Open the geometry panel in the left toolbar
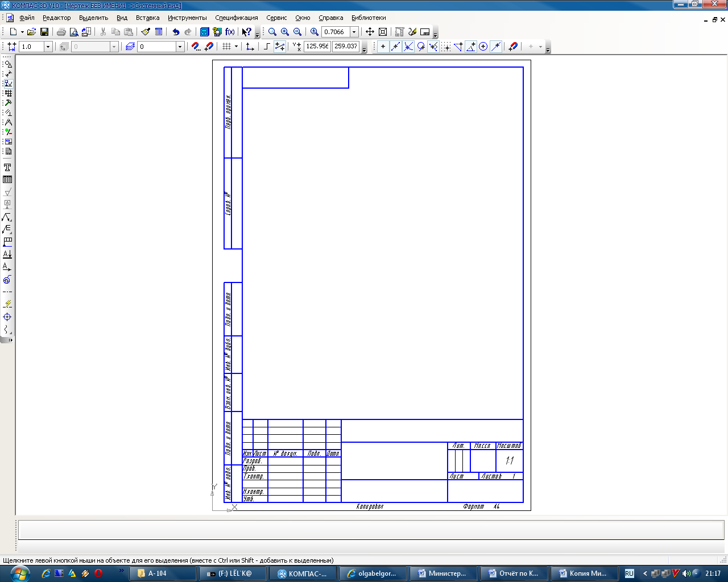The width and height of the screenshot is (728, 582). pyautogui.click(x=8, y=64)
